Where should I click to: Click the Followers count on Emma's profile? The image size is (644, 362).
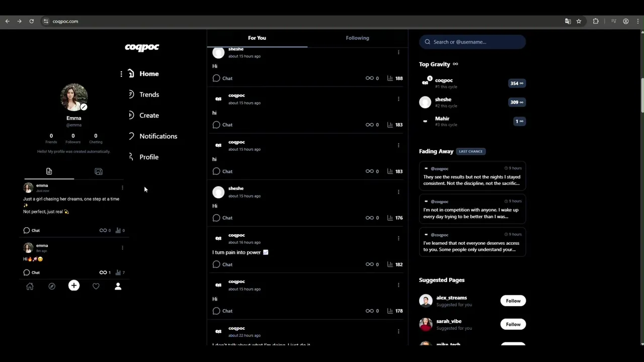coord(73,138)
